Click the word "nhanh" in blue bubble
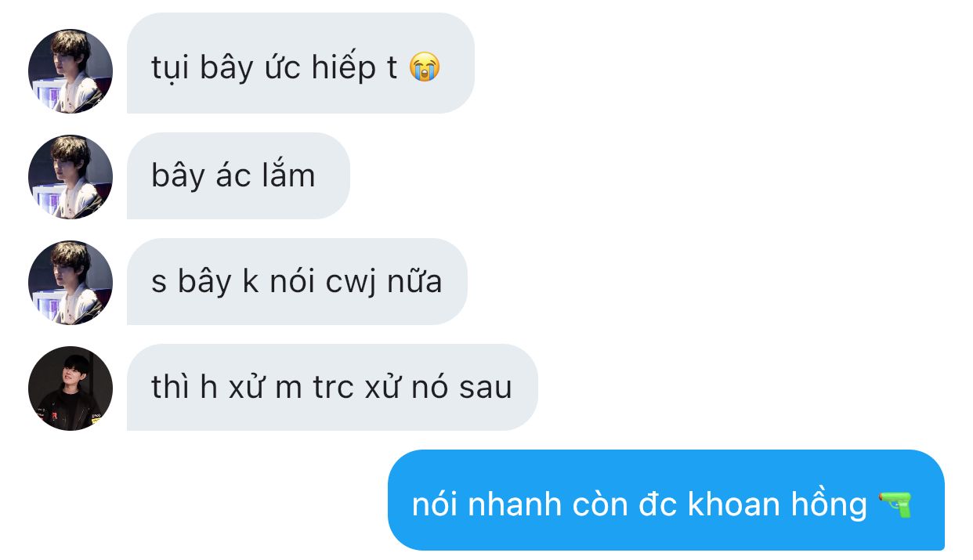 coord(515,504)
